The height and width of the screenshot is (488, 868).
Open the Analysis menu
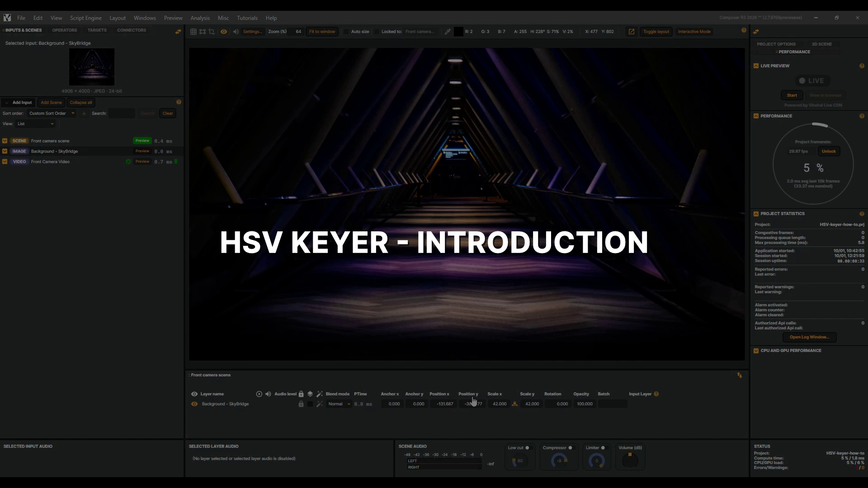click(200, 18)
